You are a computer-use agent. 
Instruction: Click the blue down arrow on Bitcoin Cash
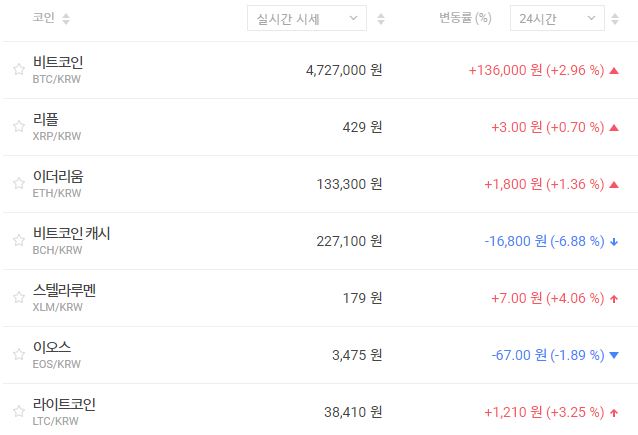[613, 241]
